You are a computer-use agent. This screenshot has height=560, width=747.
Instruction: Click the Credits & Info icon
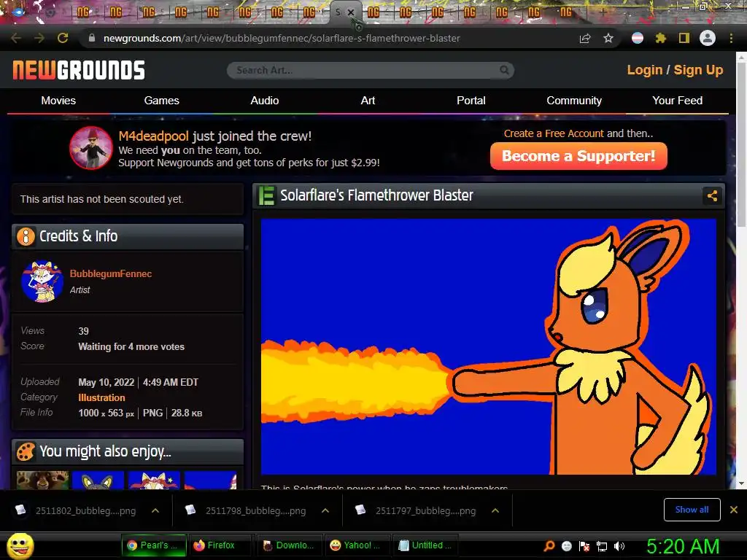pyautogui.click(x=26, y=236)
